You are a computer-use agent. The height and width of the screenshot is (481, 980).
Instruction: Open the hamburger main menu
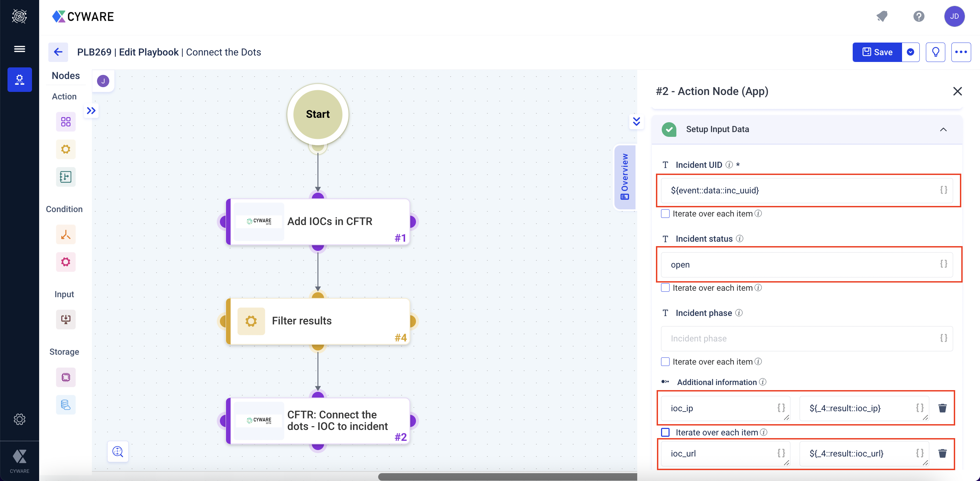[x=19, y=49]
